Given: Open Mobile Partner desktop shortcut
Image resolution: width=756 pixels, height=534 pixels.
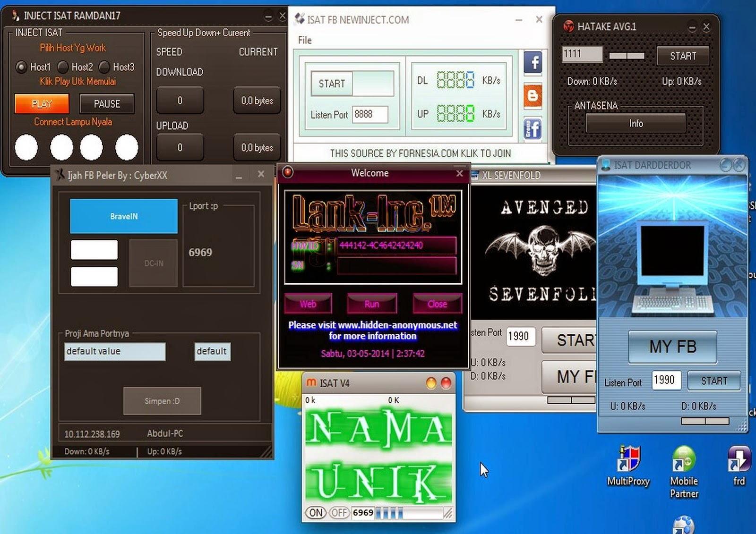Looking at the screenshot, I should click(x=684, y=472).
